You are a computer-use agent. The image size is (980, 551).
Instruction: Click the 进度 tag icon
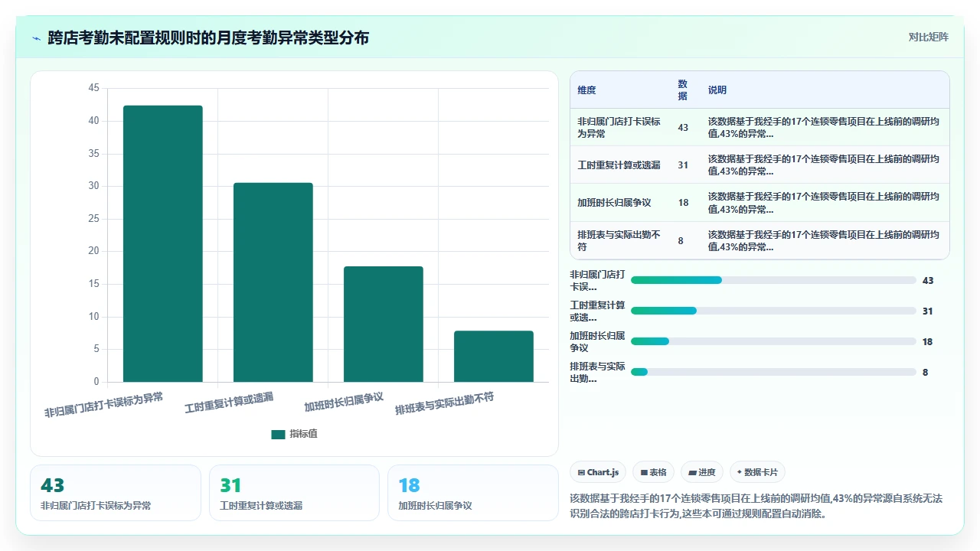[693, 473]
